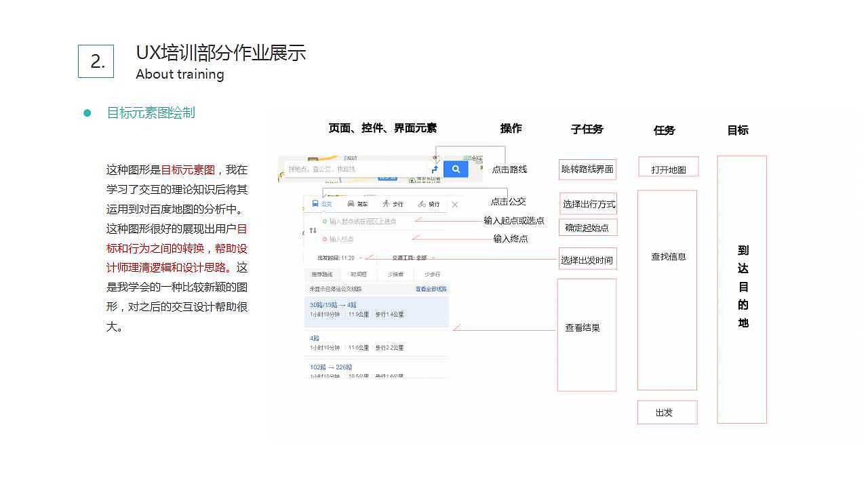Select the 公交 bus tab

point(321,204)
